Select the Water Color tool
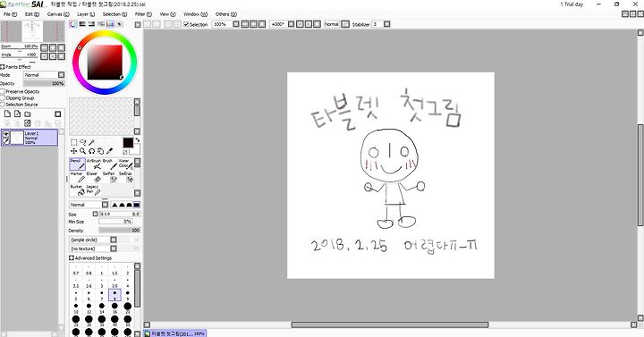This screenshot has width=644, height=337. pyautogui.click(x=125, y=164)
